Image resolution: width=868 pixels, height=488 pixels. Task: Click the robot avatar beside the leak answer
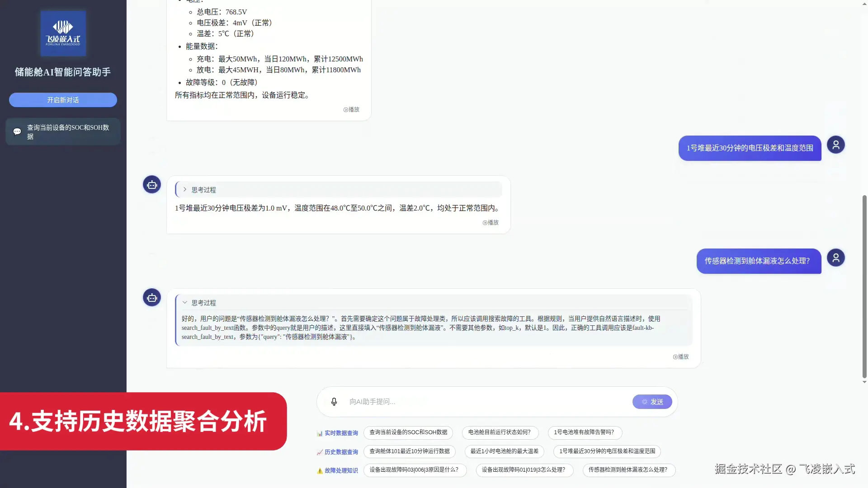click(x=152, y=297)
